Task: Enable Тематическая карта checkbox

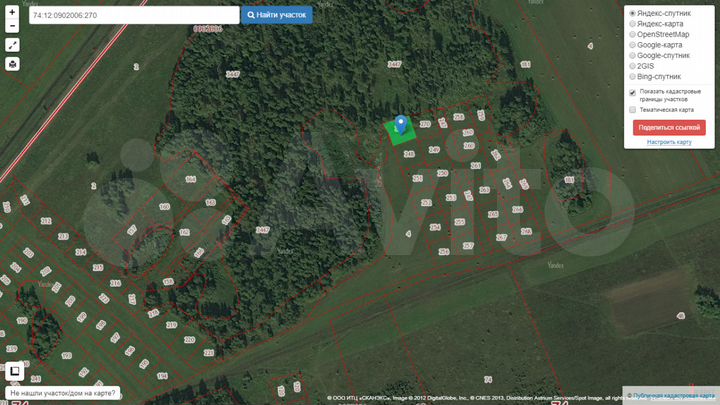Action: click(x=632, y=110)
